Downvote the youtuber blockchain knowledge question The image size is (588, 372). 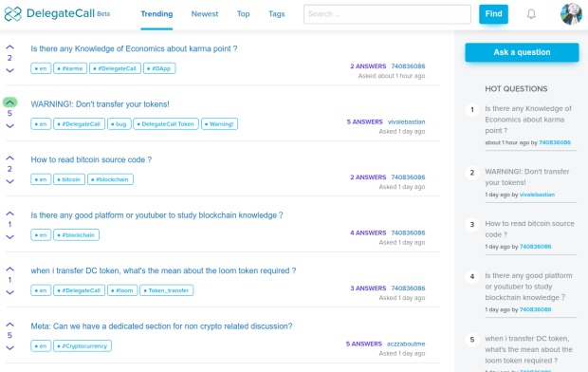(9, 237)
